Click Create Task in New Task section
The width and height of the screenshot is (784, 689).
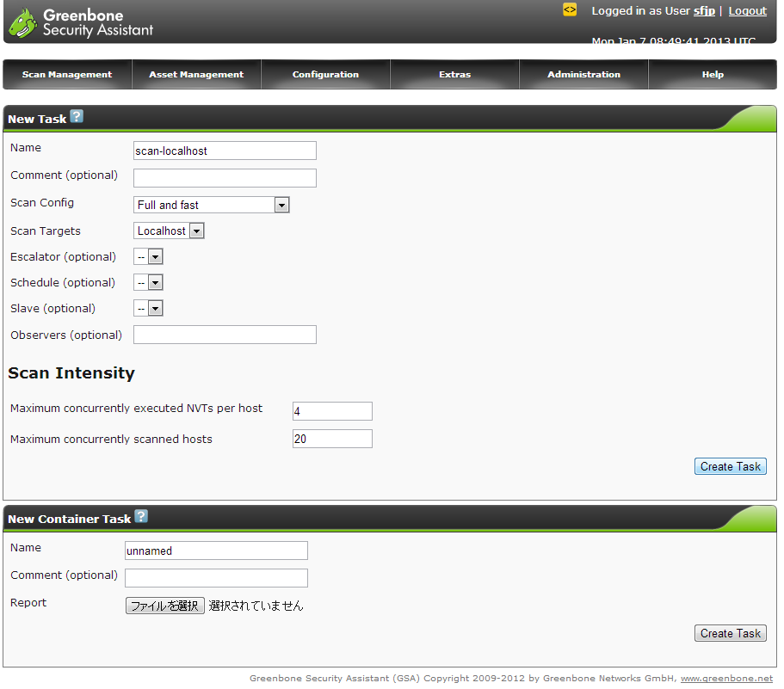pyautogui.click(x=730, y=466)
